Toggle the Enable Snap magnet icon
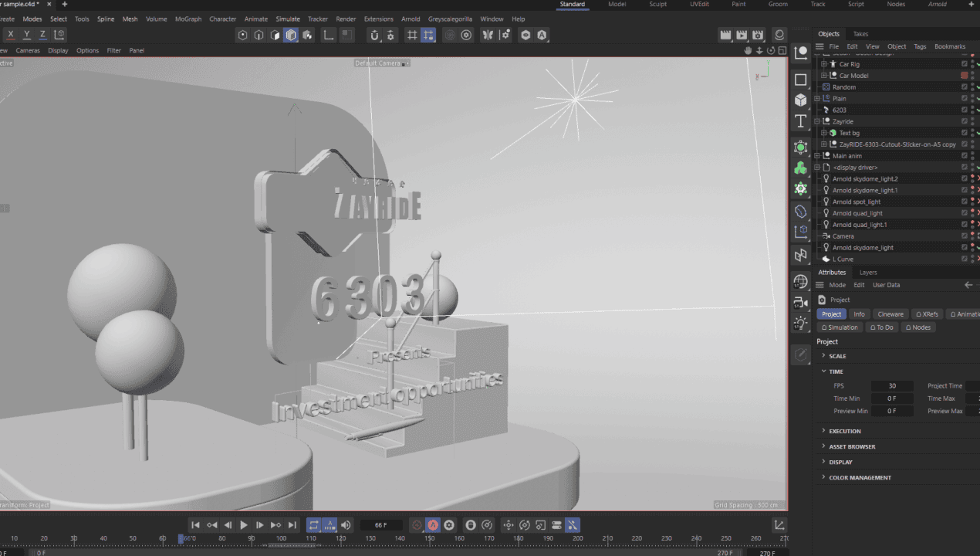Viewport: 980px width, 556px height. click(x=374, y=35)
